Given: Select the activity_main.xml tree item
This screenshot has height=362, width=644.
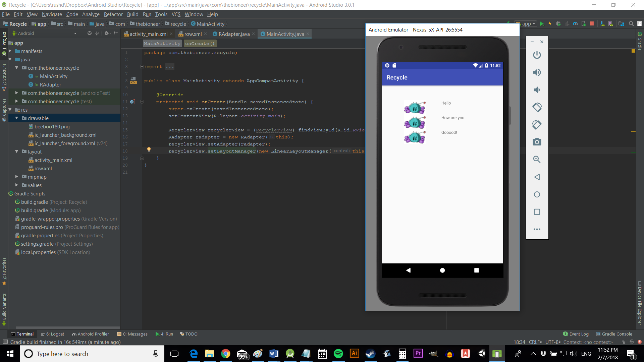Looking at the screenshot, I should [53, 160].
